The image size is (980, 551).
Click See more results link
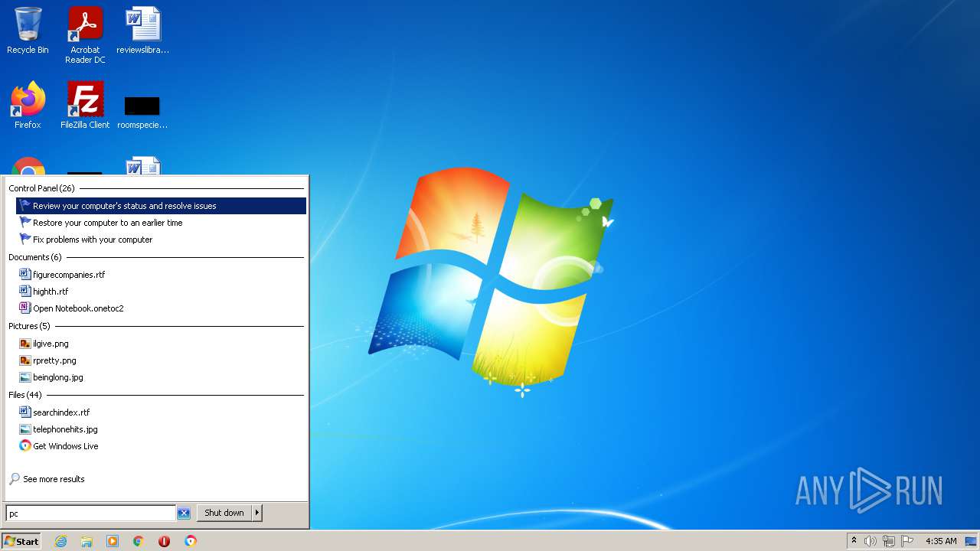click(x=54, y=479)
